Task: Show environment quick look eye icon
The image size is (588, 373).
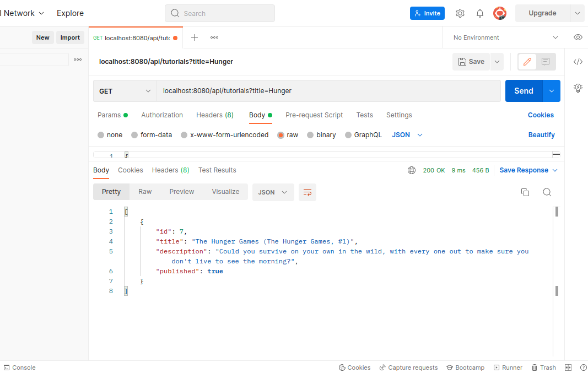Action: (578, 37)
